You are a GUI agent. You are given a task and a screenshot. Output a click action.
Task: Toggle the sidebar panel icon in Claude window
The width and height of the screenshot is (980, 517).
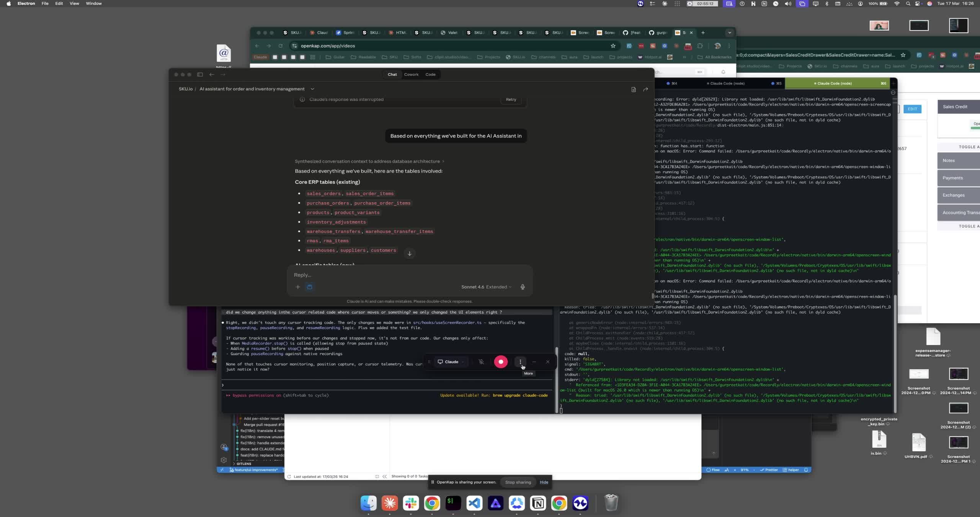point(200,74)
